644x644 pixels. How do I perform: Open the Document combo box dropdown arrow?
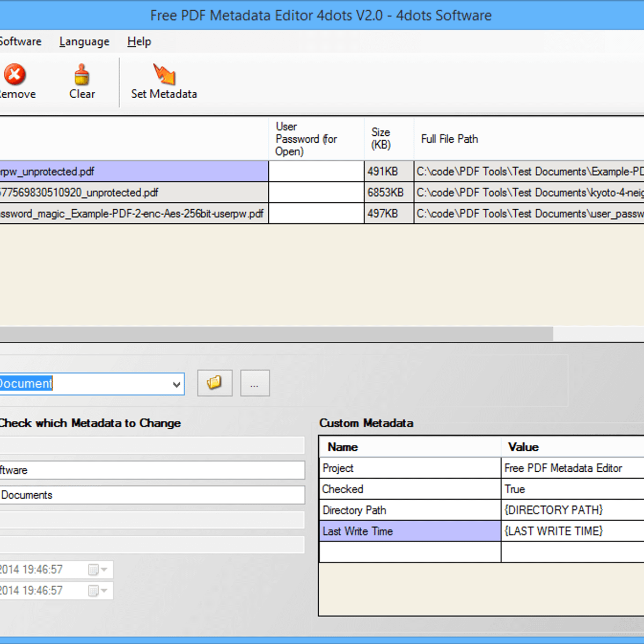tap(177, 384)
